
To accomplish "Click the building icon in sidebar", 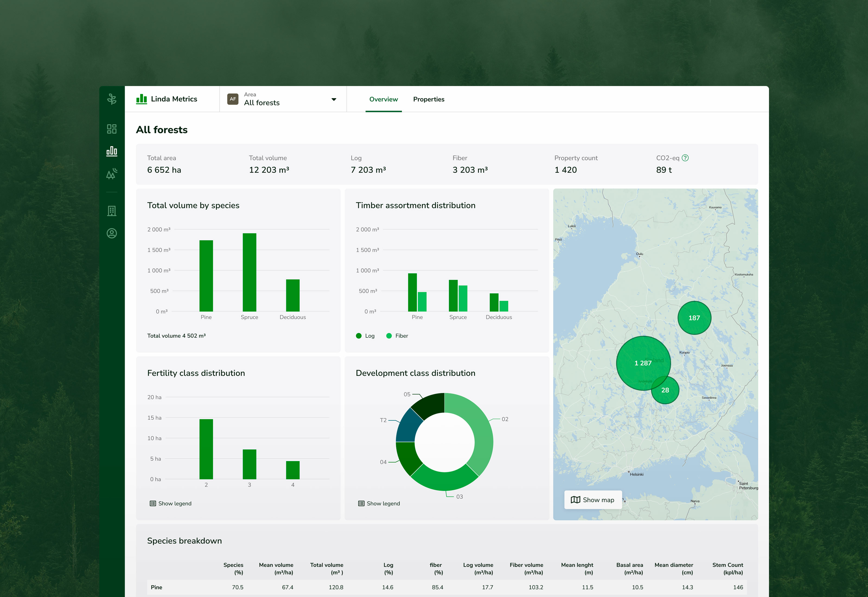I will coord(111,211).
